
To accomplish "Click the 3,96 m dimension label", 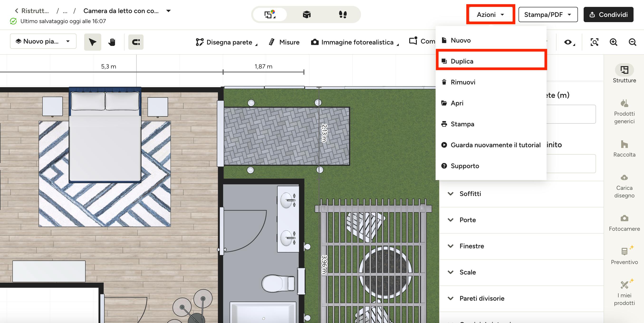I will click(324, 264).
